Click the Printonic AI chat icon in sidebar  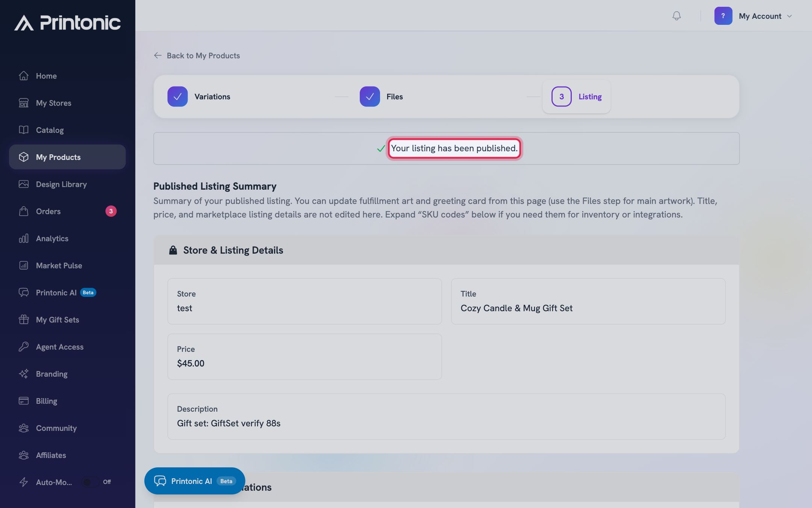point(24,292)
